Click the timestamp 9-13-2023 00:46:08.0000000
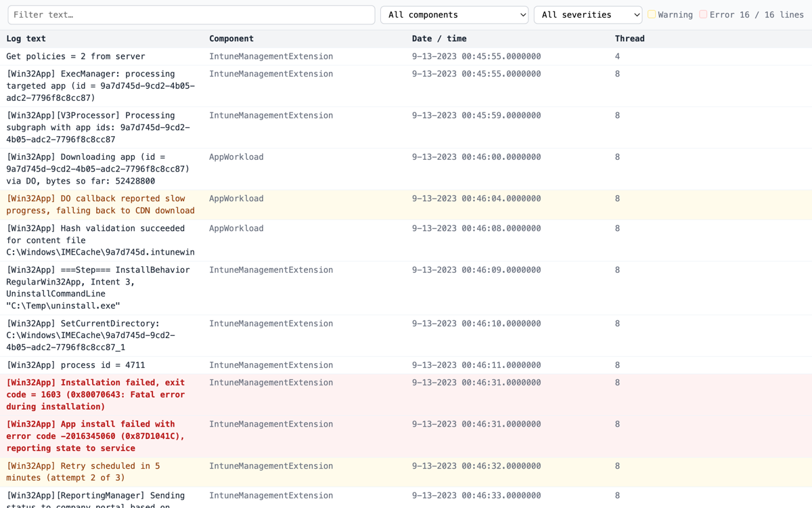Viewport: 812px width, 508px height. [476, 228]
